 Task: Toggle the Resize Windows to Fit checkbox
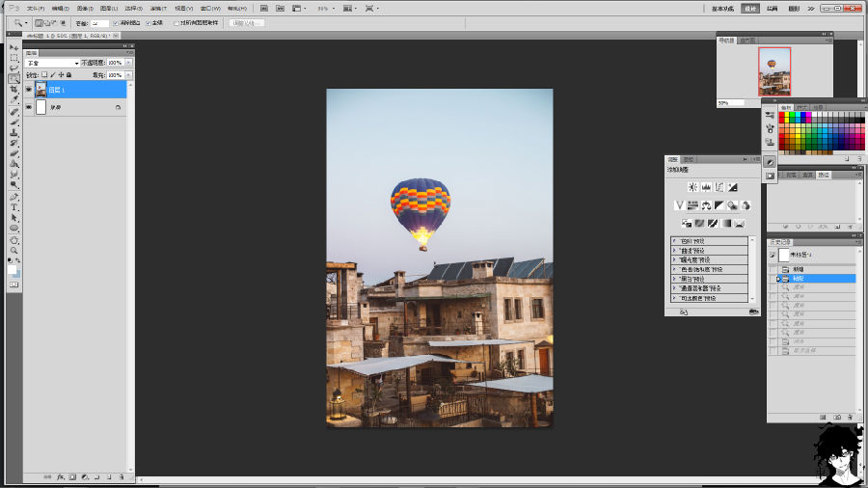(x=116, y=22)
